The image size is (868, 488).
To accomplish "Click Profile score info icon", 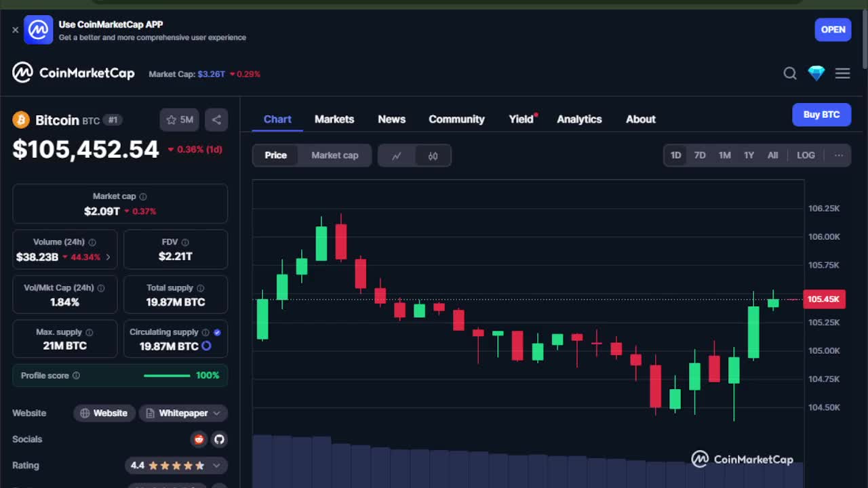I will click(76, 375).
